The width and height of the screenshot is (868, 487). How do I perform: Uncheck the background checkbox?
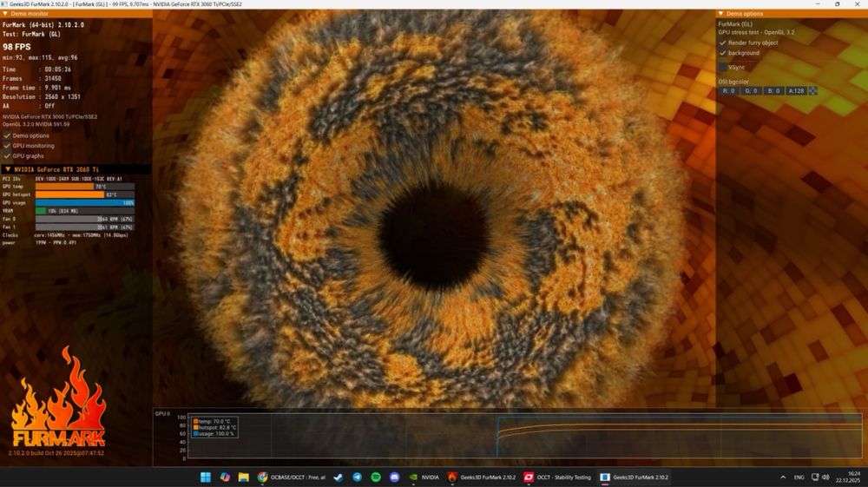coord(722,53)
